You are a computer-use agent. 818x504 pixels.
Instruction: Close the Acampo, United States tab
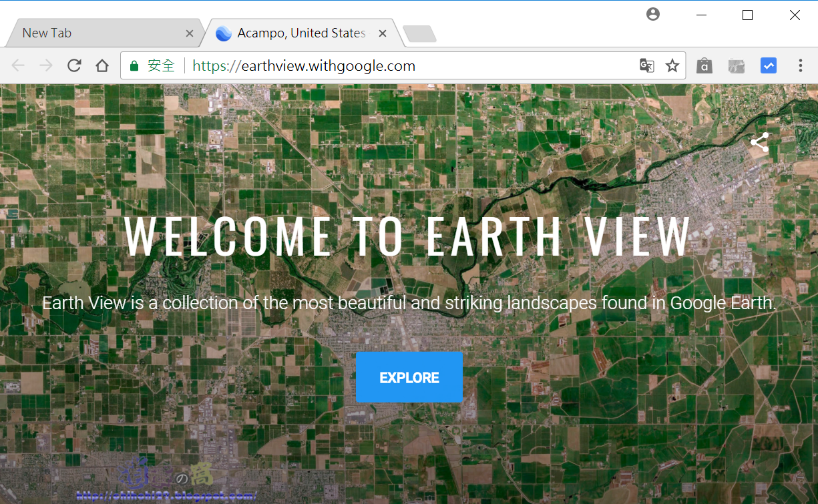(x=383, y=33)
